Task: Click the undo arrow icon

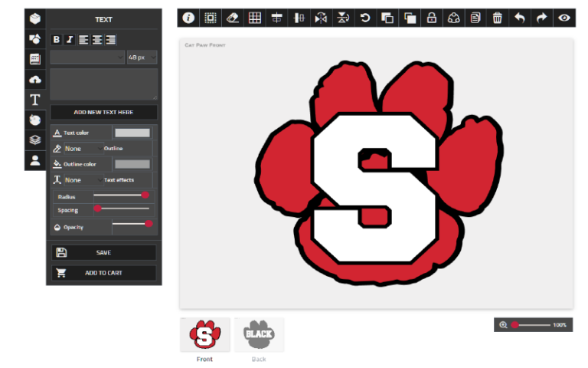Action: 520,18
